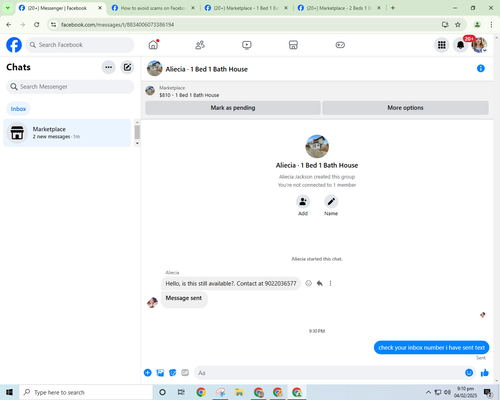The height and width of the screenshot is (400, 500).
Task: Open Chats options three-dot menu
Action: (109, 67)
